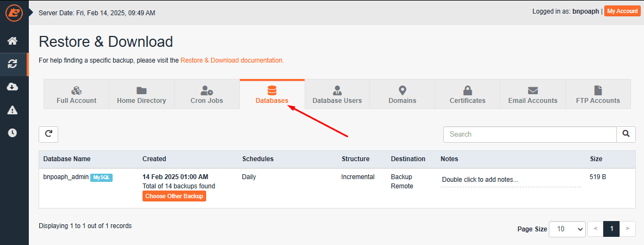
Task: Open the Queue clock sidebar icon
Action: point(13,133)
